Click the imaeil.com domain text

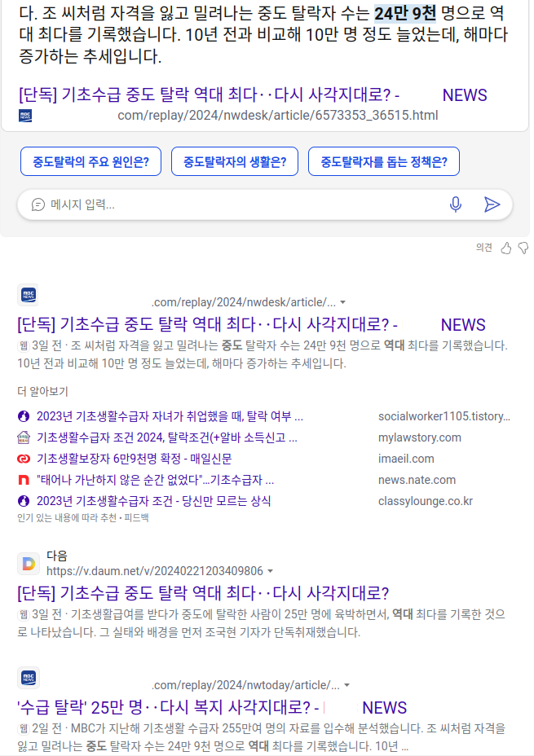coord(406,459)
